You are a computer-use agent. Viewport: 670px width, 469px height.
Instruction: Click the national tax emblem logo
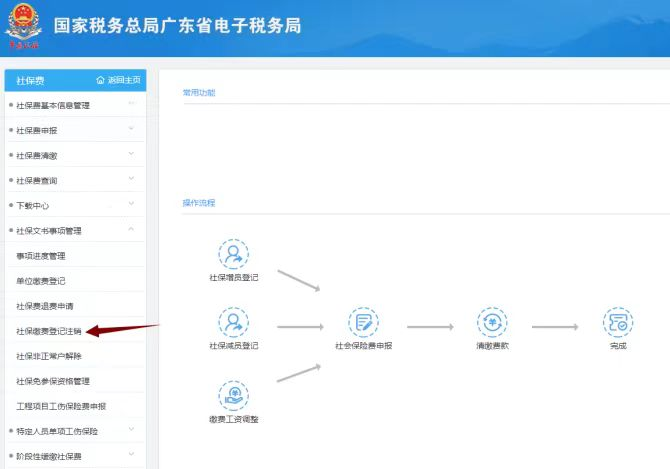[x=23, y=25]
